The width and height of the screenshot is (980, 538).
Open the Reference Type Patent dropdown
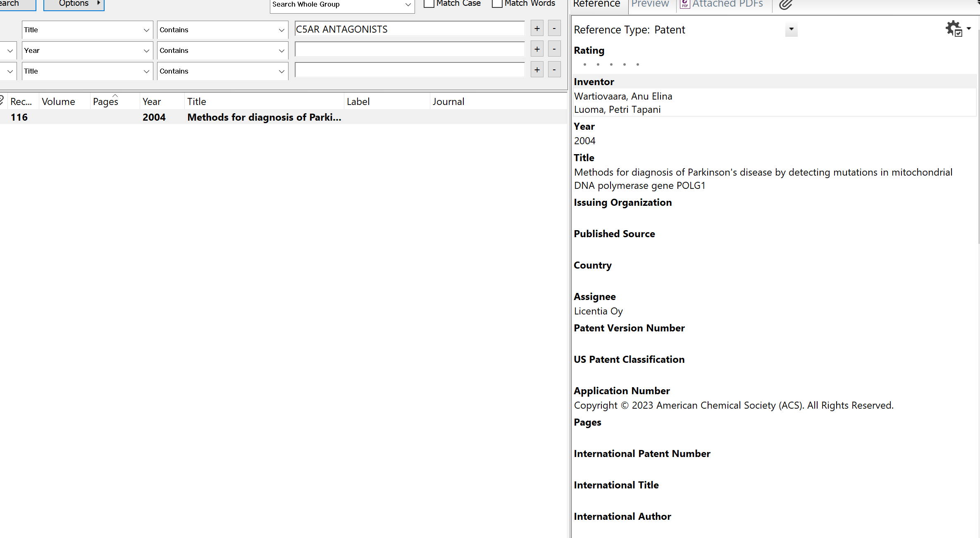(x=791, y=29)
